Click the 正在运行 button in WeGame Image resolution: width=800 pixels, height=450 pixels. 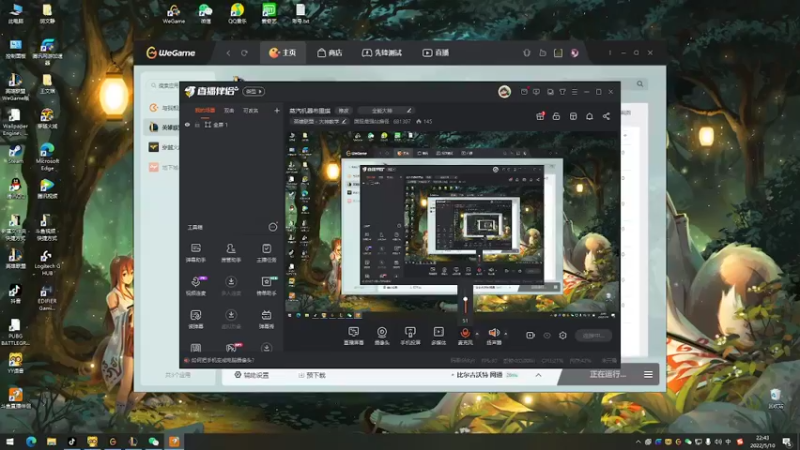tap(608, 374)
